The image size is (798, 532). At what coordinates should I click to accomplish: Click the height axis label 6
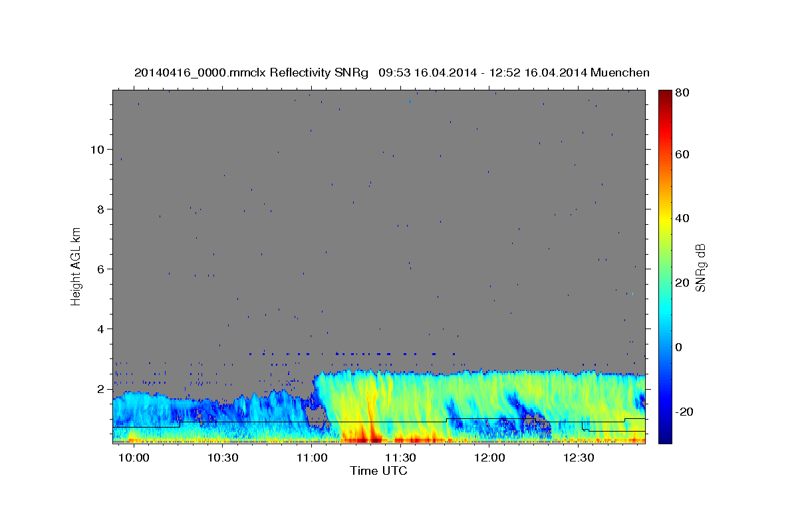point(101,269)
